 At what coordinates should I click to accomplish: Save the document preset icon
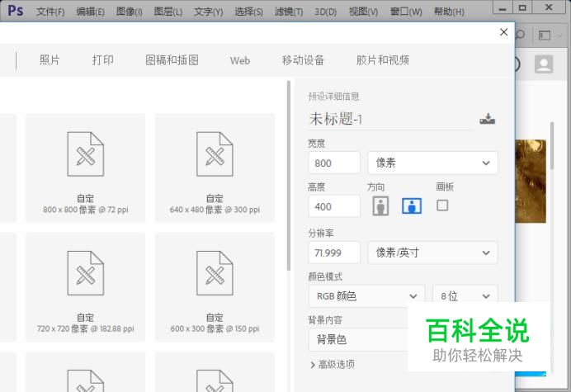click(x=487, y=119)
